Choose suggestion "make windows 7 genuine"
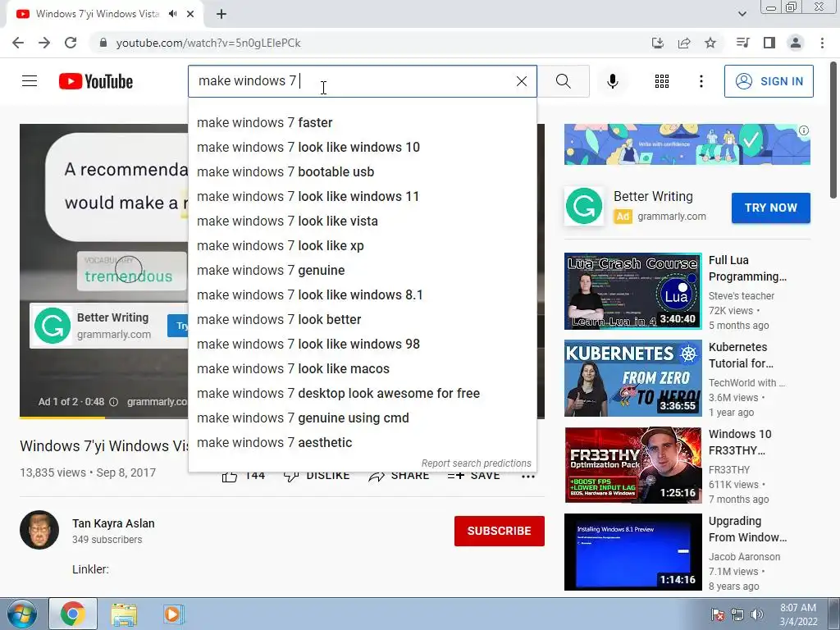This screenshot has height=630, width=840. pyautogui.click(x=362, y=271)
